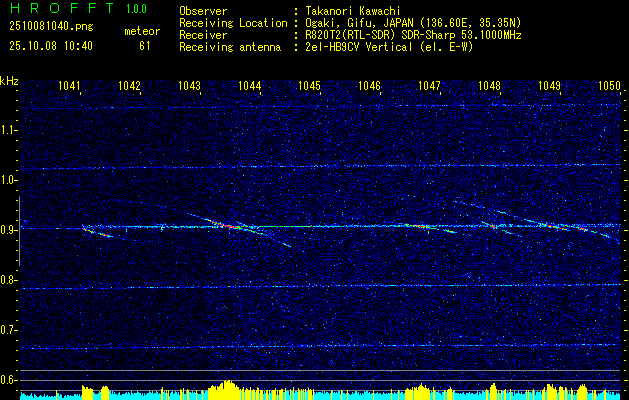
Task: Click the meteor echo near 1047
Action: click(x=431, y=228)
